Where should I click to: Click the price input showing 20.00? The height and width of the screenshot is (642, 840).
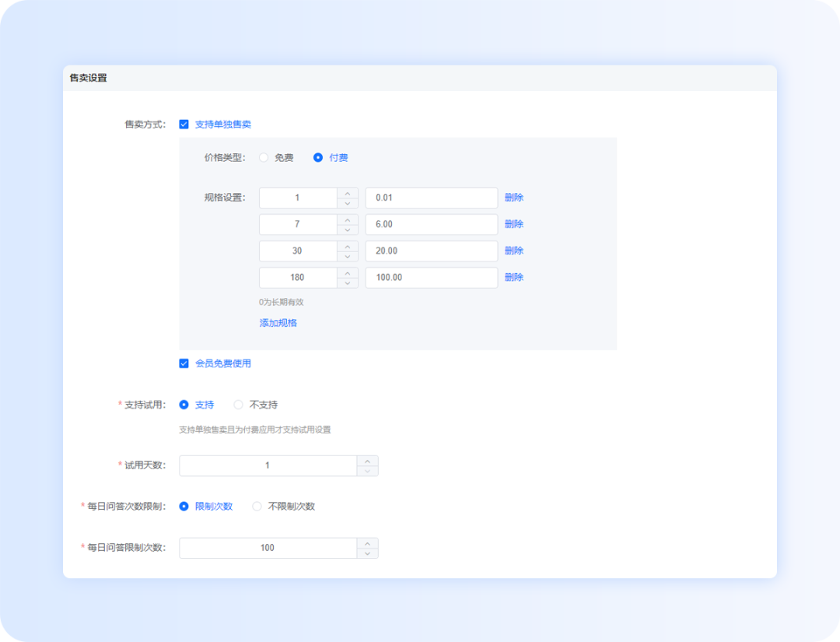[x=431, y=251]
